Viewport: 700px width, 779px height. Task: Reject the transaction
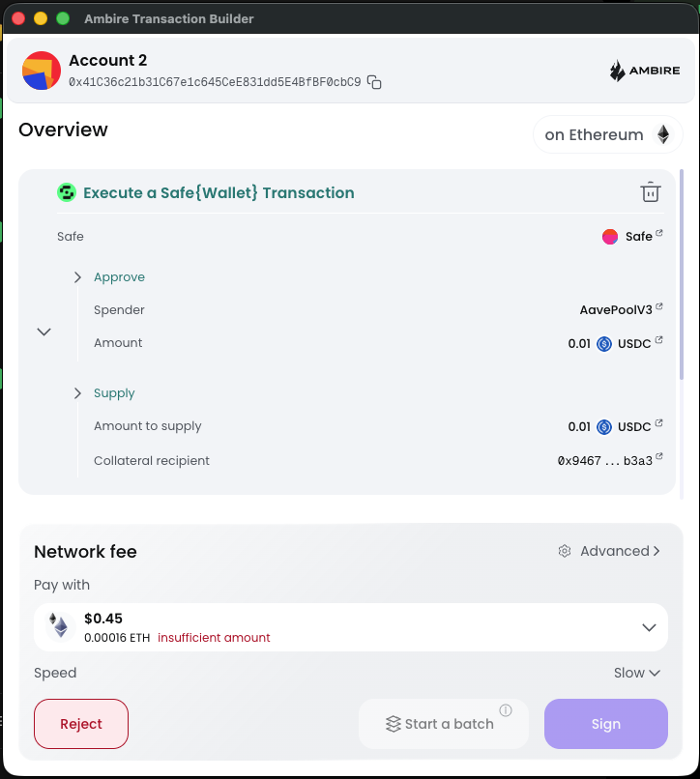(x=81, y=724)
